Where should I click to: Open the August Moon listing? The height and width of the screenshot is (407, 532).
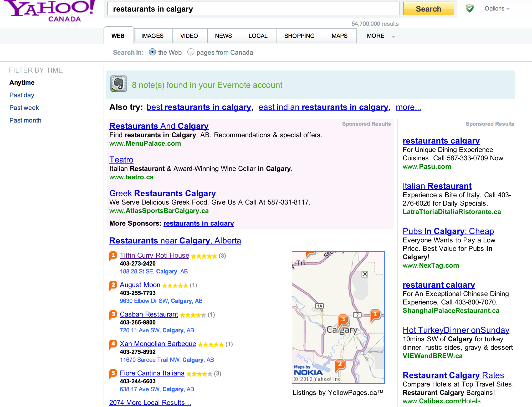pos(140,285)
